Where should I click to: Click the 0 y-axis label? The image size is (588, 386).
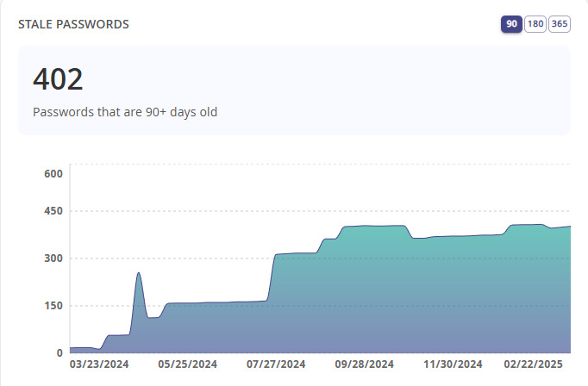coord(59,352)
